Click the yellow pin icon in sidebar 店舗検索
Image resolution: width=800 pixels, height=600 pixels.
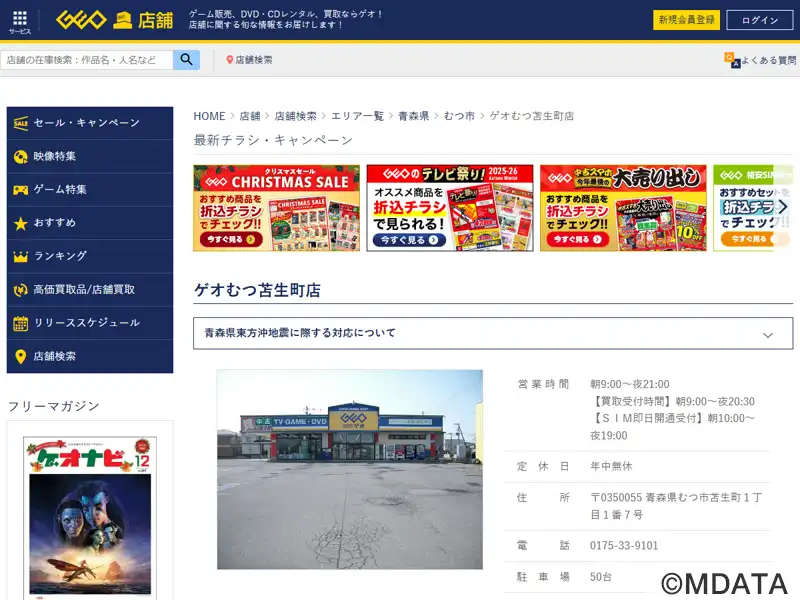[20, 357]
